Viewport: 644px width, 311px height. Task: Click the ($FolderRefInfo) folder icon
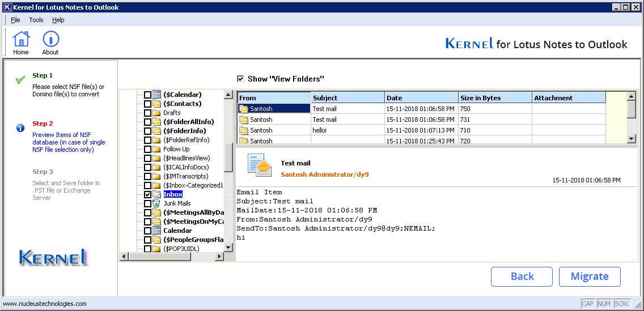[x=156, y=140]
